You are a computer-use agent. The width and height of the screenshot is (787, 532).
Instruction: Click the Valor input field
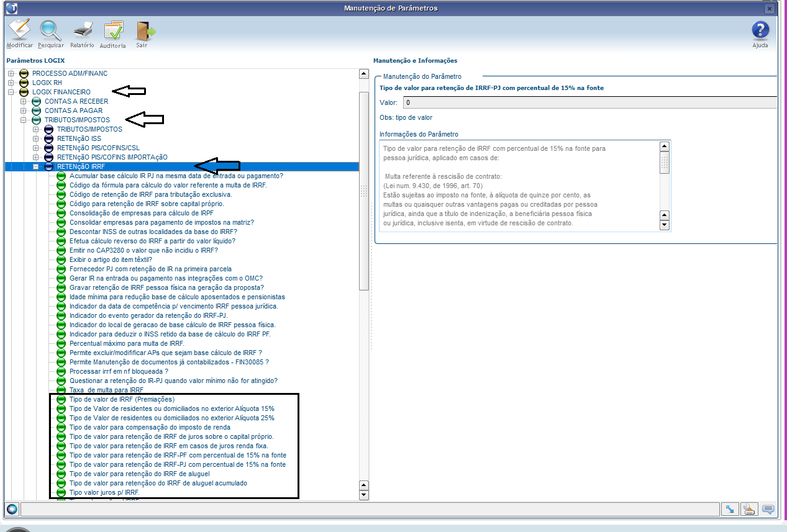coord(590,102)
